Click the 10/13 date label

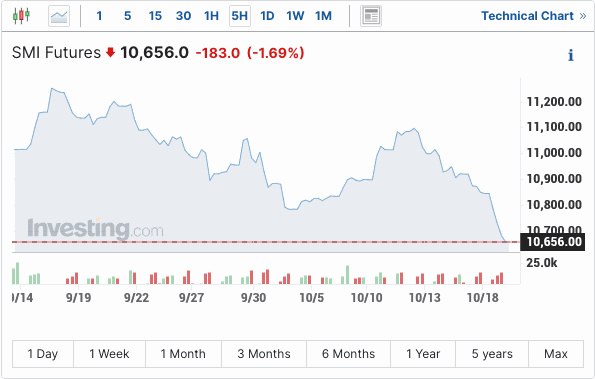(425, 297)
